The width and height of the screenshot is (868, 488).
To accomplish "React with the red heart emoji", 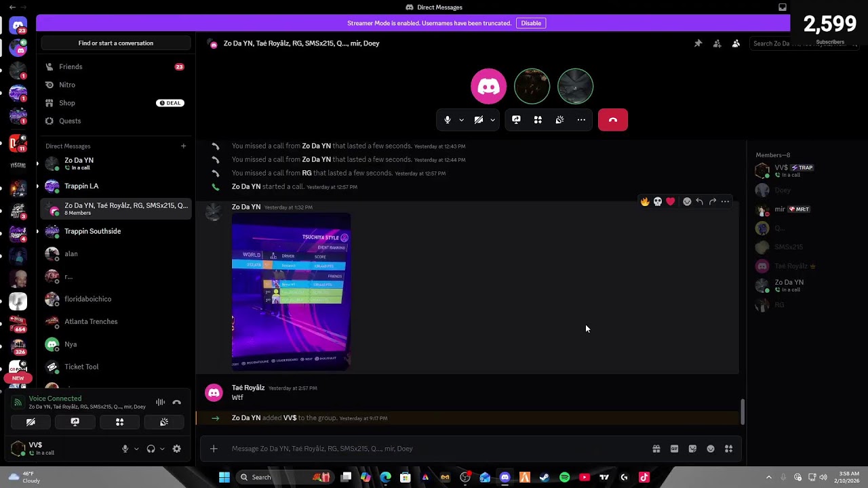I will tap(671, 201).
